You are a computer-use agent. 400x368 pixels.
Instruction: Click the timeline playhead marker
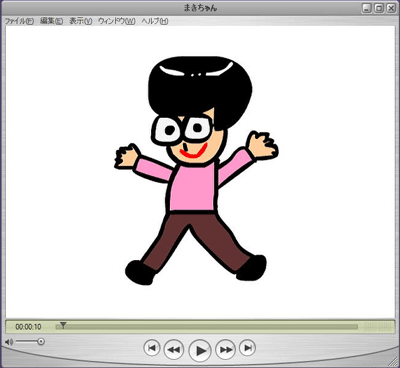63,325
